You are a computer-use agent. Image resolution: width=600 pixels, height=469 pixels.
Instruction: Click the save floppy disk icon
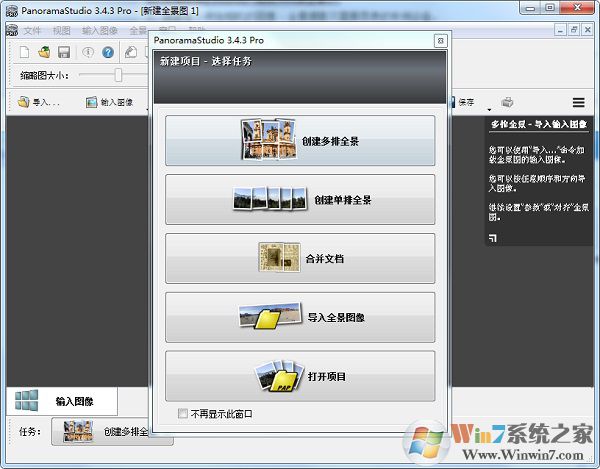pos(63,52)
